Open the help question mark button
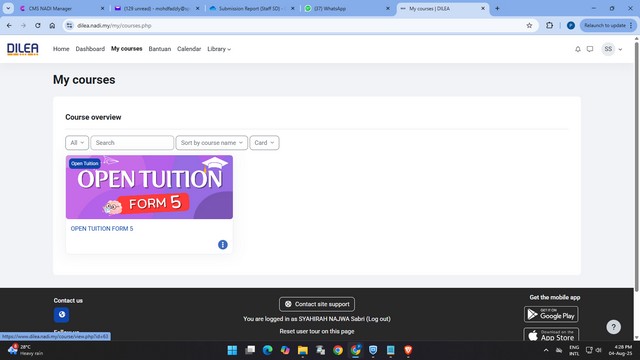 click(x=613, y=327)
